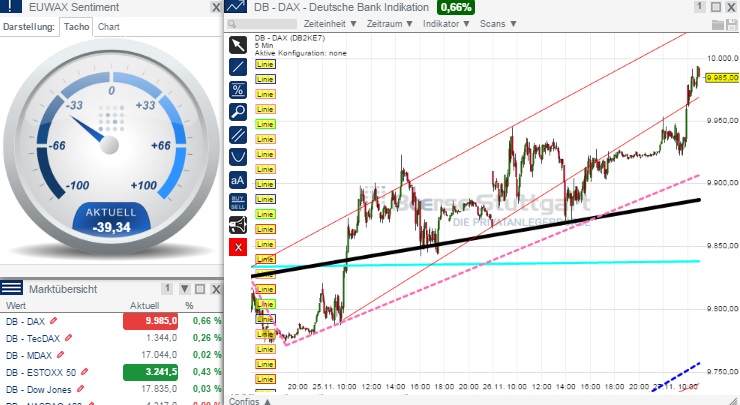Image resolution: width=740 pixels, height=405 pixels.
Task: Click the yellow 9.985,00 price label on axis
Action: tap(722, 77)
